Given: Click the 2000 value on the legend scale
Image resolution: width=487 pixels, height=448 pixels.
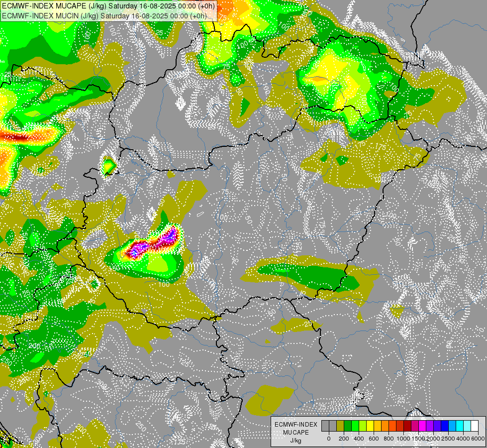Looking at the screenshot, I should 434,439.
